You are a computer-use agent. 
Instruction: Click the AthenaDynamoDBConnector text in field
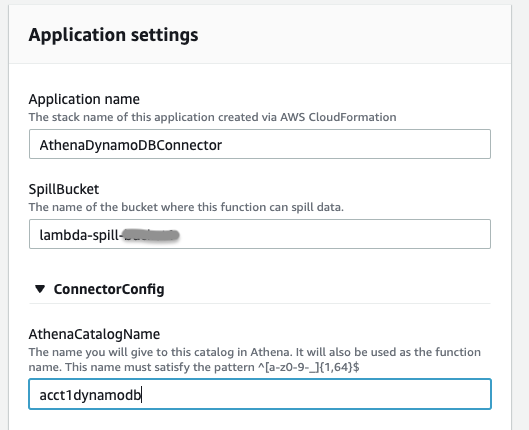pyautogui.click(x=131, y=145)
